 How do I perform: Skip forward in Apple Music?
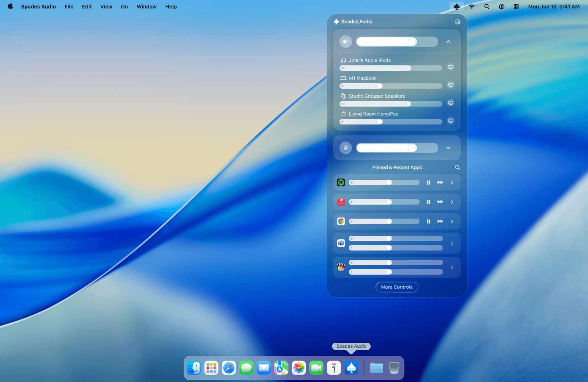click(x=440, y=202)
